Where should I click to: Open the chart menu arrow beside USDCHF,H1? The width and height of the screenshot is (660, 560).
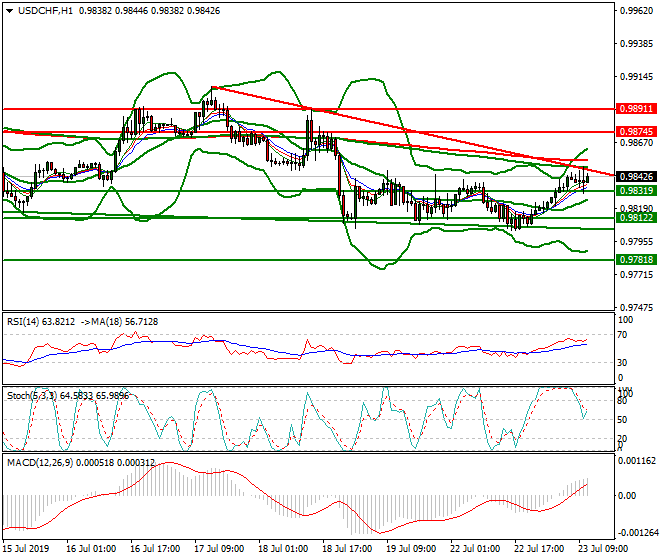tap(9, 11)
